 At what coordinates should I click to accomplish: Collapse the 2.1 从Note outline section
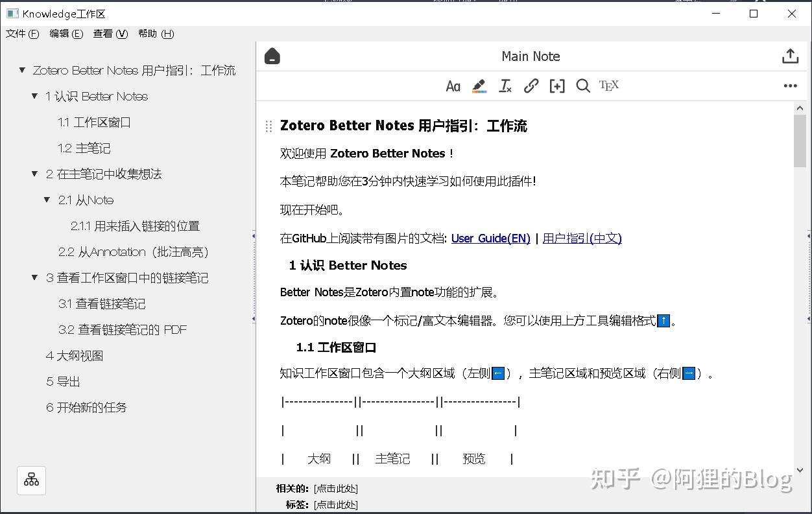pos(46,200)
